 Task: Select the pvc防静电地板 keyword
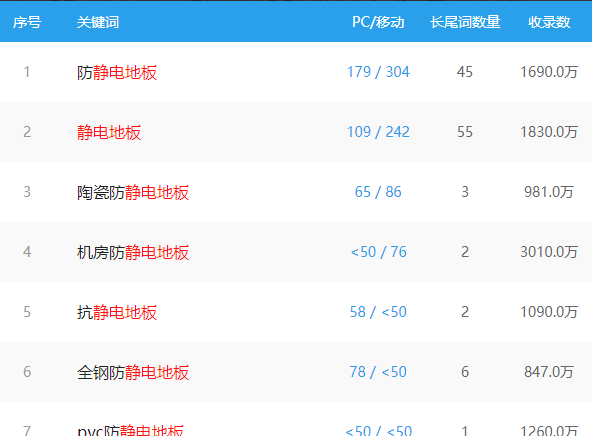(130, 430)
